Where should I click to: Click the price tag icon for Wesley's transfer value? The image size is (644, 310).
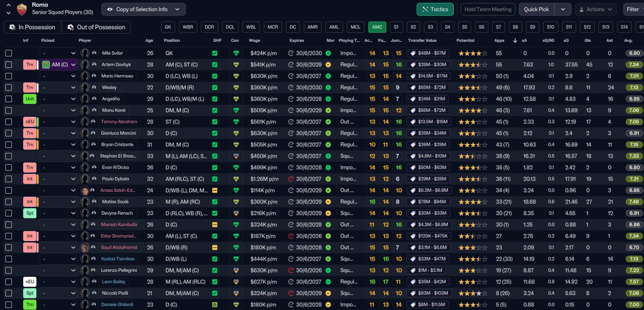coord(412,87)
